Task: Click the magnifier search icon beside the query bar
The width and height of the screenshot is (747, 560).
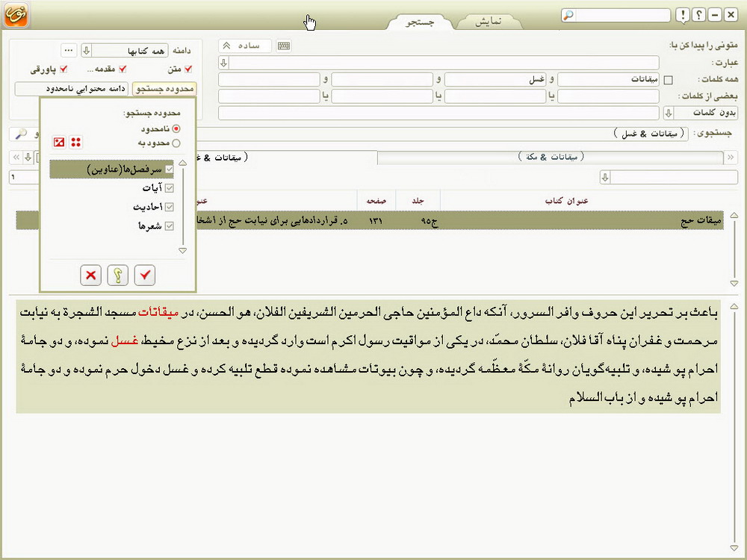Action: click(21, 134)
